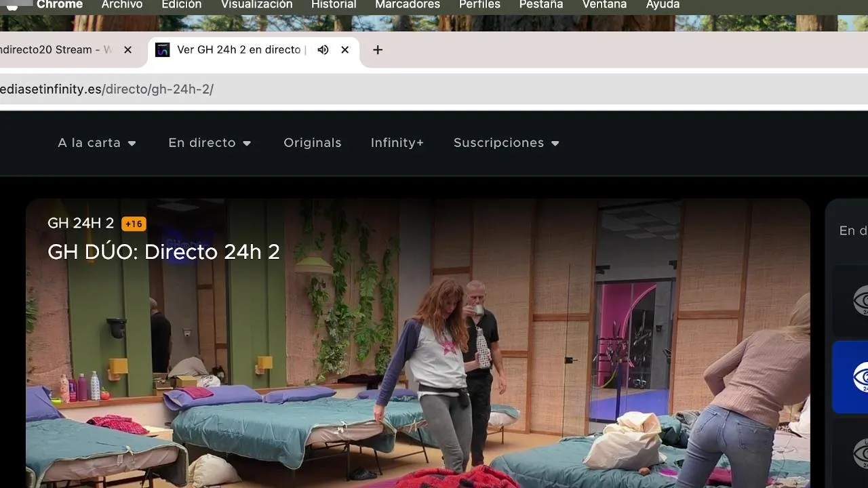Mute the tab via speaker icon
868x488 pixels.
323,49
